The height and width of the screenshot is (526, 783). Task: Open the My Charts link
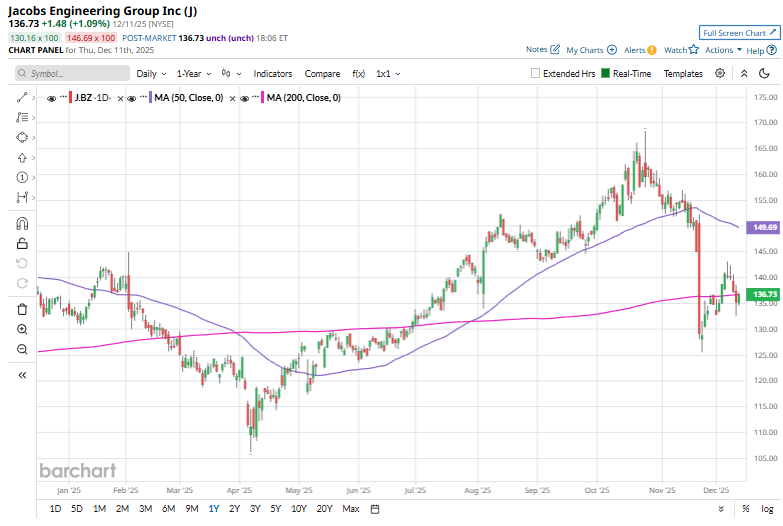click(x=591, y=49)
